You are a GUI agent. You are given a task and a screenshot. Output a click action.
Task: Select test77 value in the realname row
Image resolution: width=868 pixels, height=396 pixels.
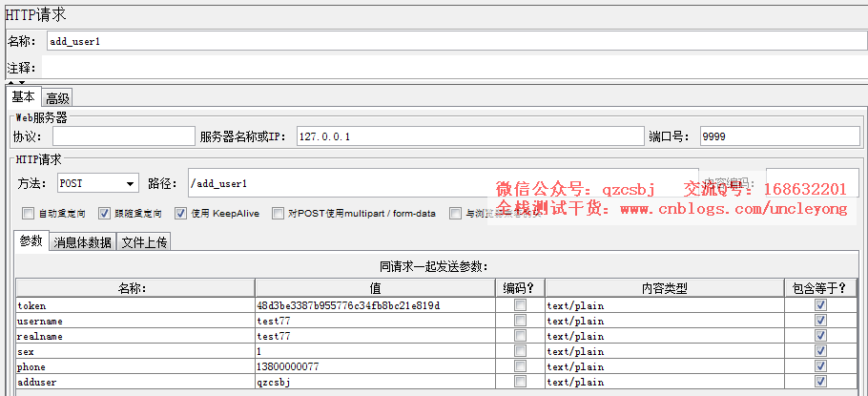(x=375, y=336)
